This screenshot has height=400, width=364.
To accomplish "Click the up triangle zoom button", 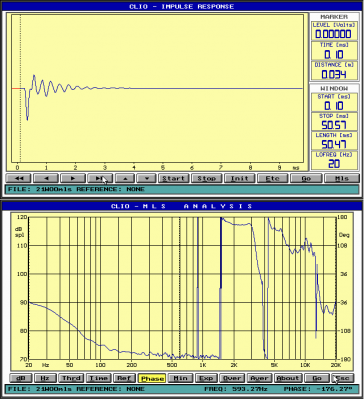I will click(125, 178).
